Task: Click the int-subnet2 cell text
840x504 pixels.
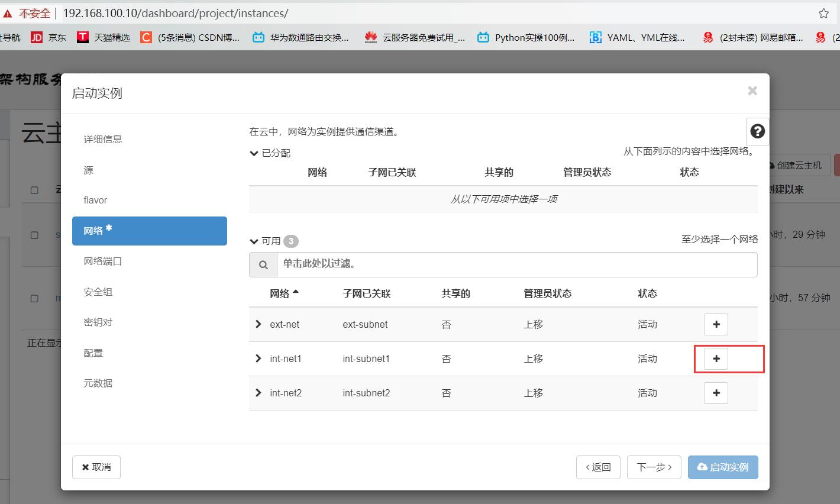Action: click(x=366, y=393)
